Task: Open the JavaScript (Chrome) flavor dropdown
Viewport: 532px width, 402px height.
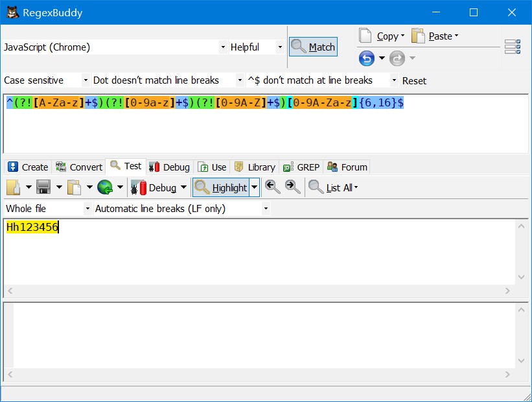Action: [x=115, y=47]
